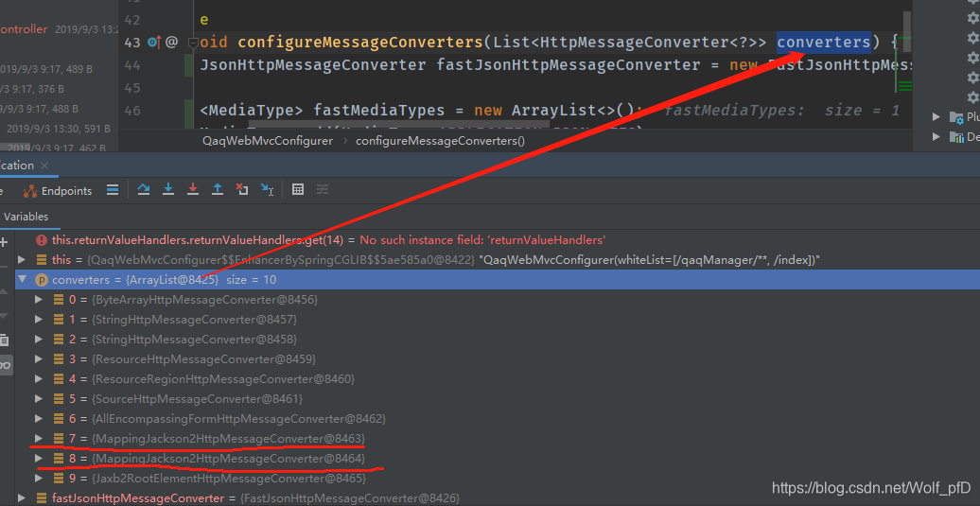The image size is (980, 506).
Task: Click the field icon of fastJsonHttpMessageConverter variable
Action: pyautogui.click(x=42, y=498)
